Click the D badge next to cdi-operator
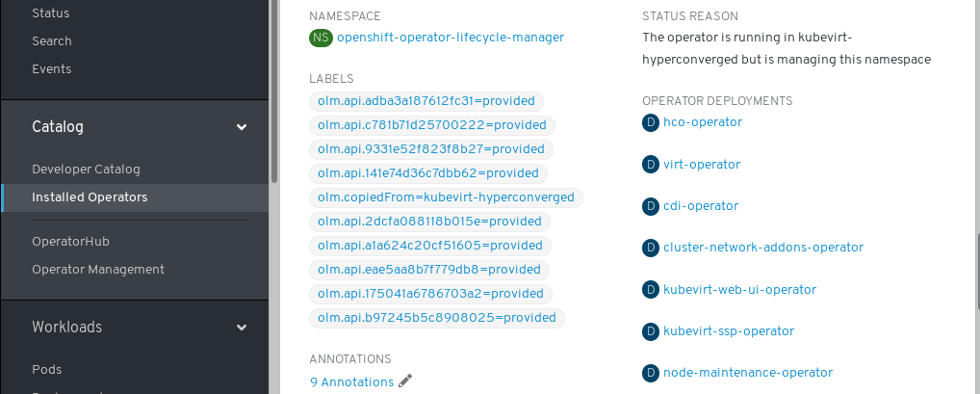The image size is (980, 394). pyautogui.click(x=651, y=206)
